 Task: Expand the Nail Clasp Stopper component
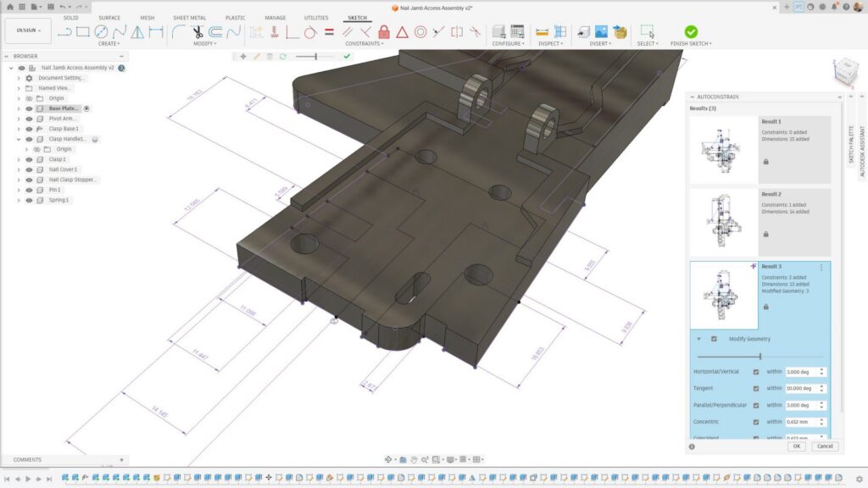point(19,180)
